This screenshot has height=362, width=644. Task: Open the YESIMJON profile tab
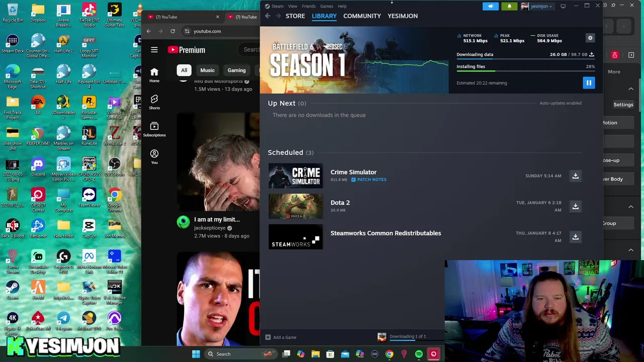point(403,16)
